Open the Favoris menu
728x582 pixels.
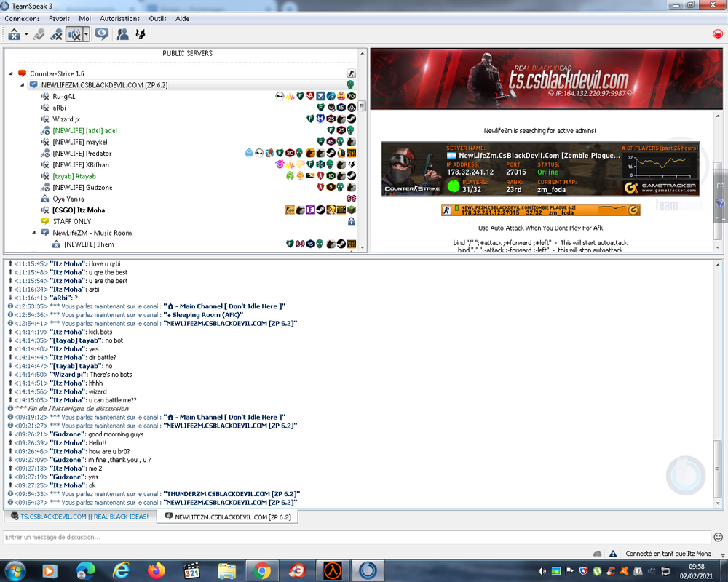(x=60, y=19)
